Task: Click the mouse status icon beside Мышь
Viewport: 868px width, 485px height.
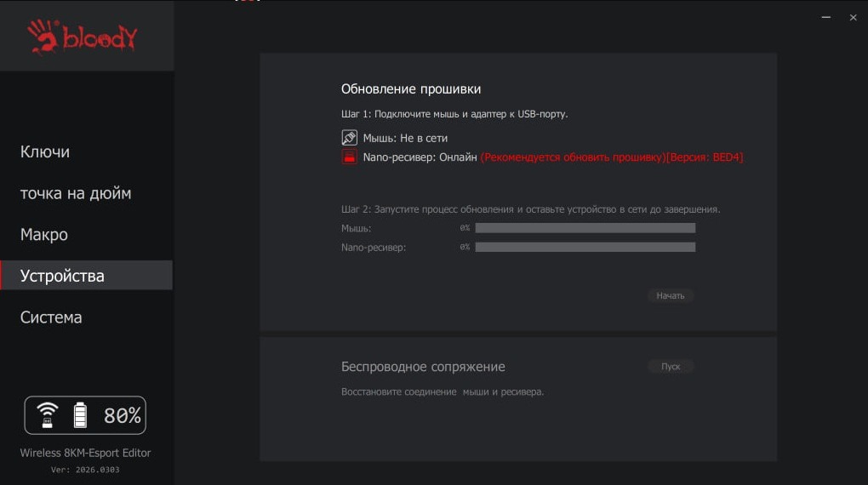Action: coord(349,137)
